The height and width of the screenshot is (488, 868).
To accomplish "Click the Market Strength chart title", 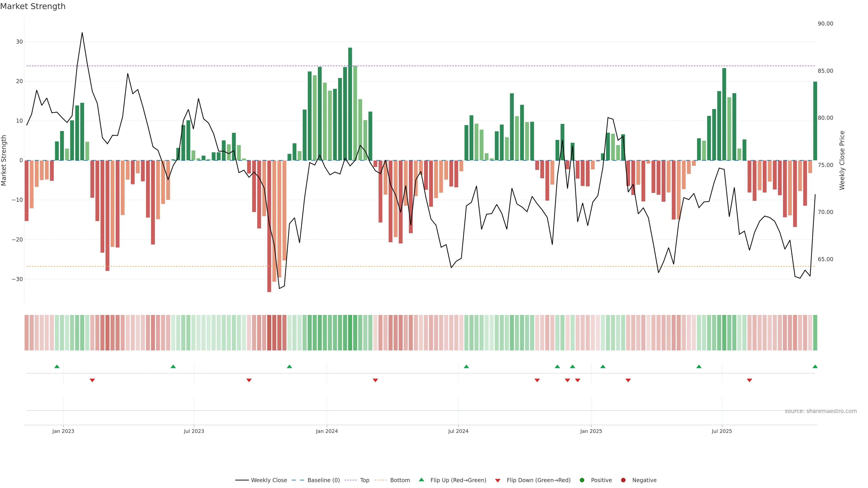I will click(33, 6).
